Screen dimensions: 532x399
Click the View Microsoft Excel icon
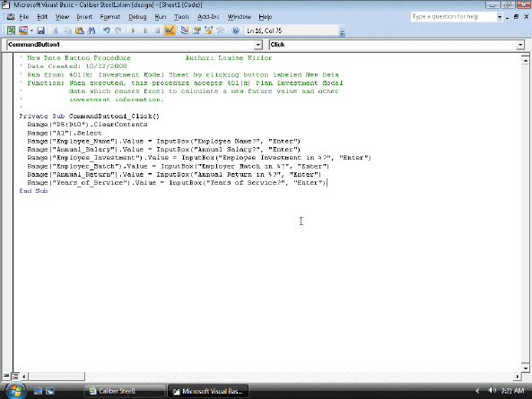(x=11, y=30)
